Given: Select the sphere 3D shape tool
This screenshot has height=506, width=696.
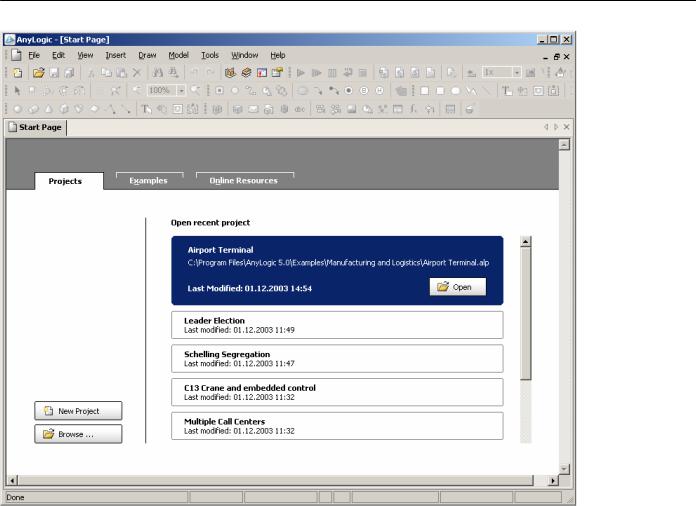Looking at the screenshot, I should [17, 109].
